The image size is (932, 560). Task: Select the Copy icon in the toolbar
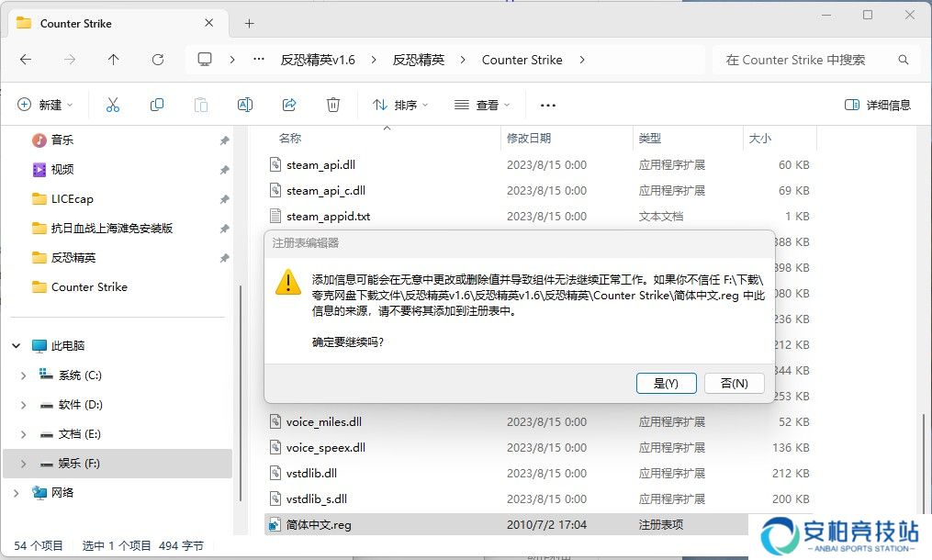[x=157, y=105]
